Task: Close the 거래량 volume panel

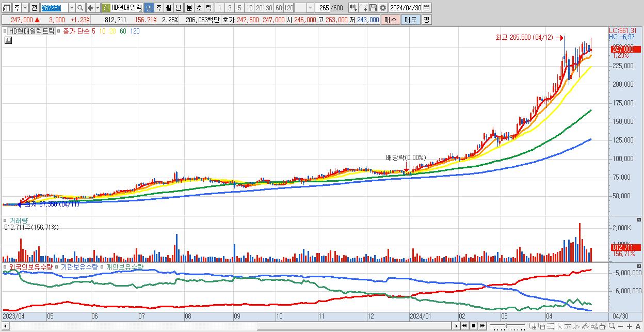Action: coord(639,220)
